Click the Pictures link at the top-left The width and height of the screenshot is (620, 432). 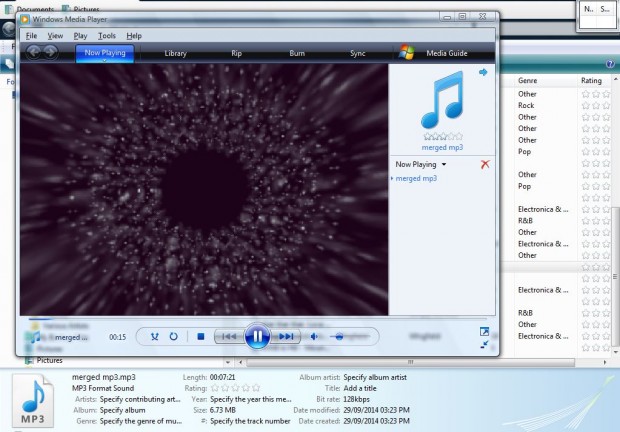pyautogui.click(x=82, y=9)
